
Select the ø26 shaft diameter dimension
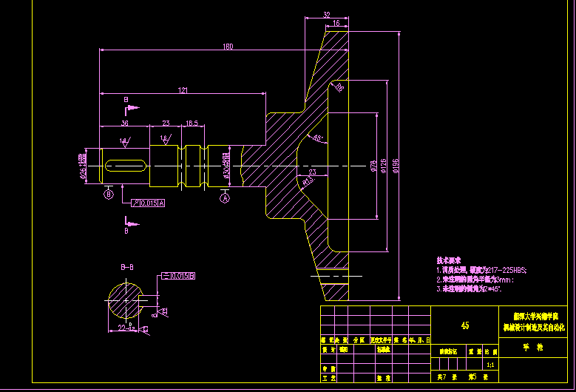[x=83, y=166]
